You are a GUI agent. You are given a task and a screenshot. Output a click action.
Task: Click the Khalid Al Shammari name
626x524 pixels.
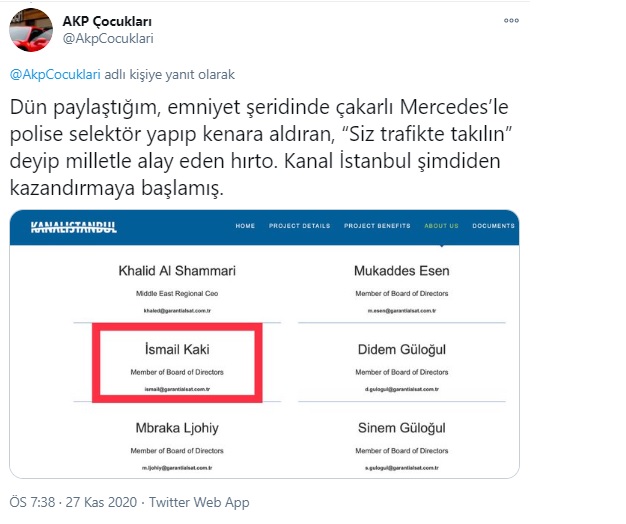click(177, 271)
